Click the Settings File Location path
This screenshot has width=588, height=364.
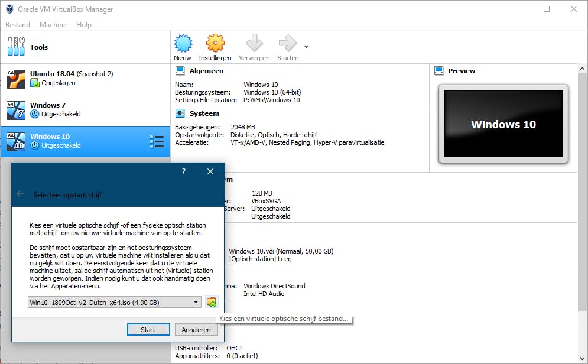272,100
